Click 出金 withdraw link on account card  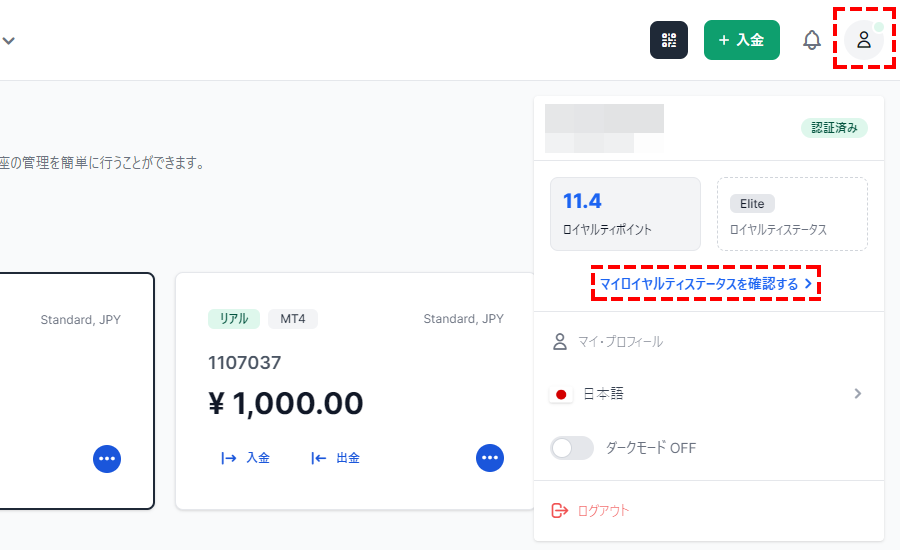(x=335, y=458)
